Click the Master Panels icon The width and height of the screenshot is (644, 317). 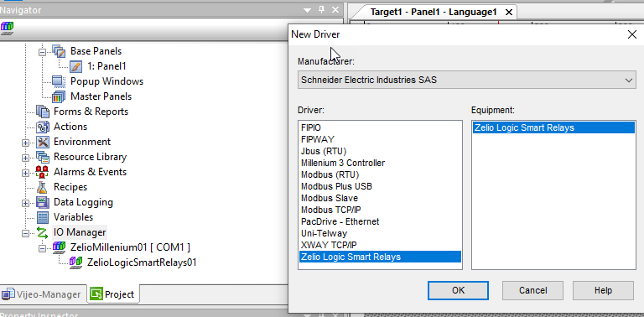[59, 96]
